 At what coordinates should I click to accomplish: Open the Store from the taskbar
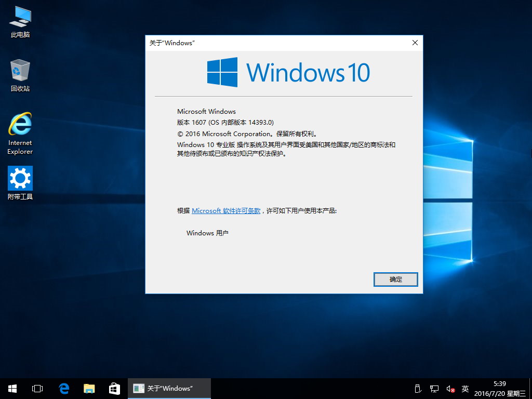[x=114, y=389]
